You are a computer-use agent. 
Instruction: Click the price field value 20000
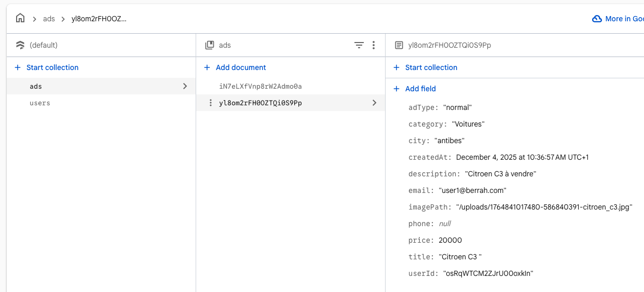pyautogui.click(x=450, y=240)
